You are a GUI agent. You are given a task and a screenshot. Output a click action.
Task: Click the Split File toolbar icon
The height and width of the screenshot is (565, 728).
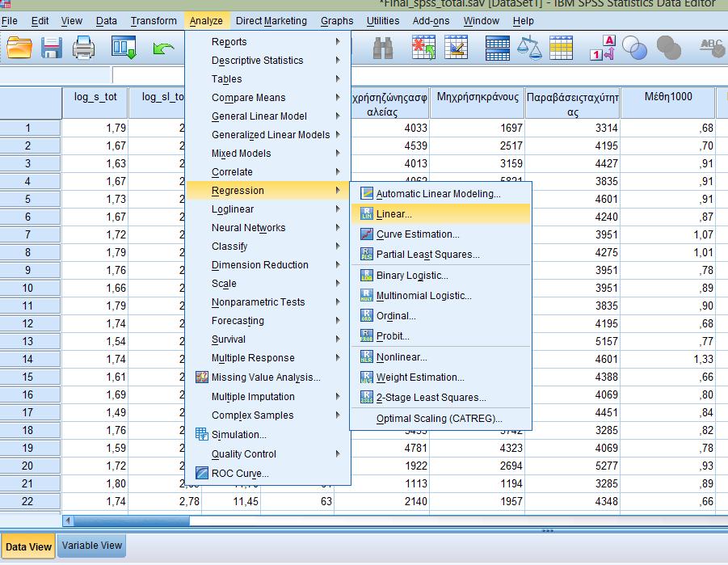tap(497, 48)
